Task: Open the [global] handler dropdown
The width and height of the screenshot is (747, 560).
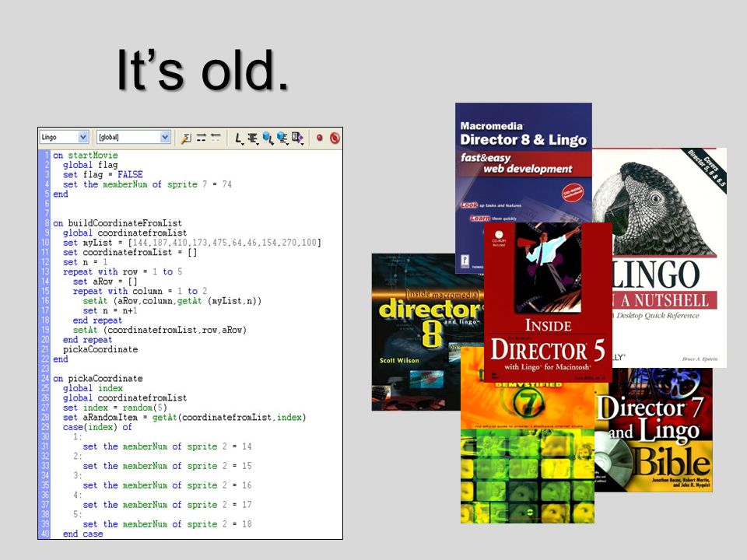Action: click(133, 137)
